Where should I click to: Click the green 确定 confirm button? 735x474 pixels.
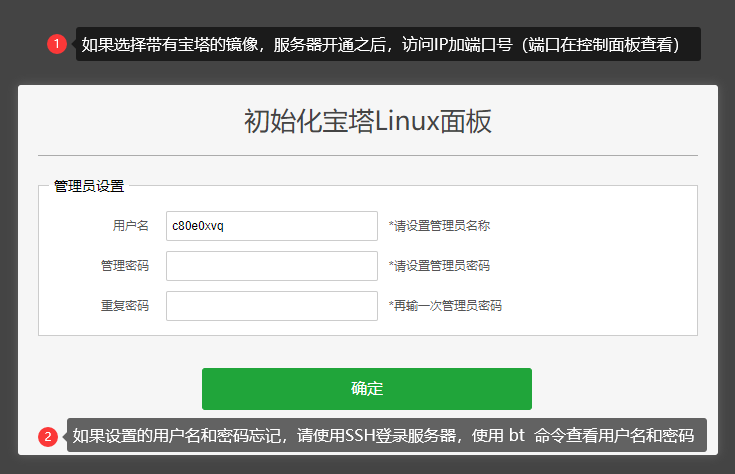367,389
